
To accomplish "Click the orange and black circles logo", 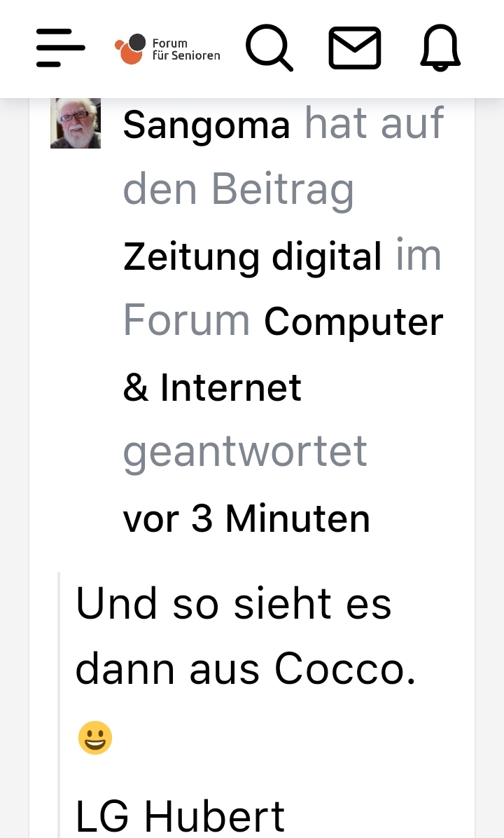I will (x=130, y=49).
